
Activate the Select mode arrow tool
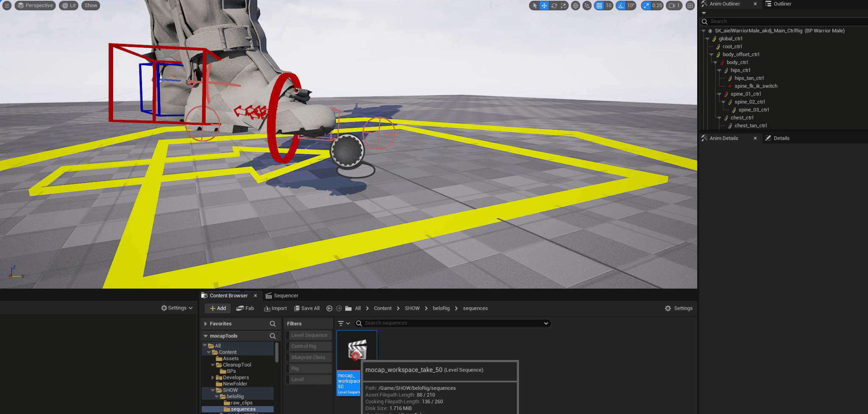pyautogui.click(x=535, y=6)
